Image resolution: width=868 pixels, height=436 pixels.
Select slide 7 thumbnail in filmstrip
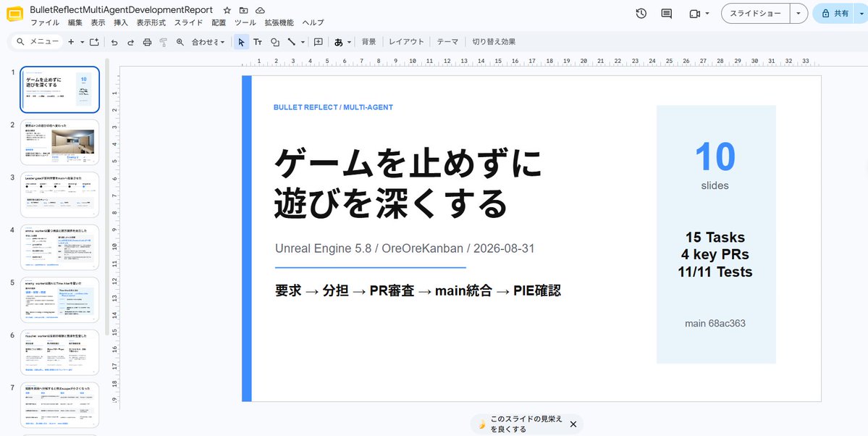pos(60,406)
